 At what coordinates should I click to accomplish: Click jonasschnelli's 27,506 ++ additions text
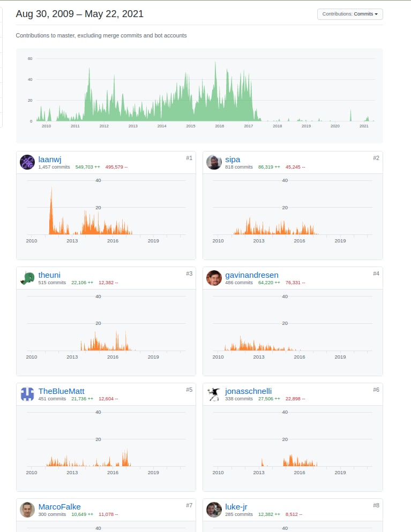[x=269, y=399]
